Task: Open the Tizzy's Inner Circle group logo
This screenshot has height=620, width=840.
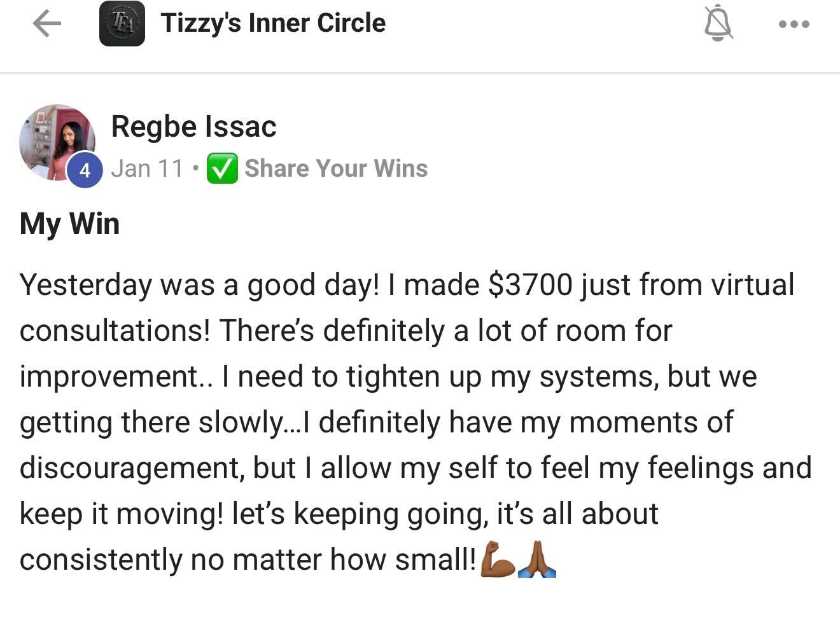Action: [122, 24]
